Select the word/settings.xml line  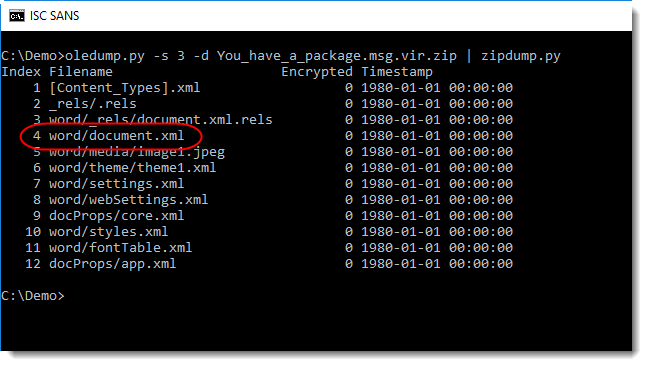[116, 184]
